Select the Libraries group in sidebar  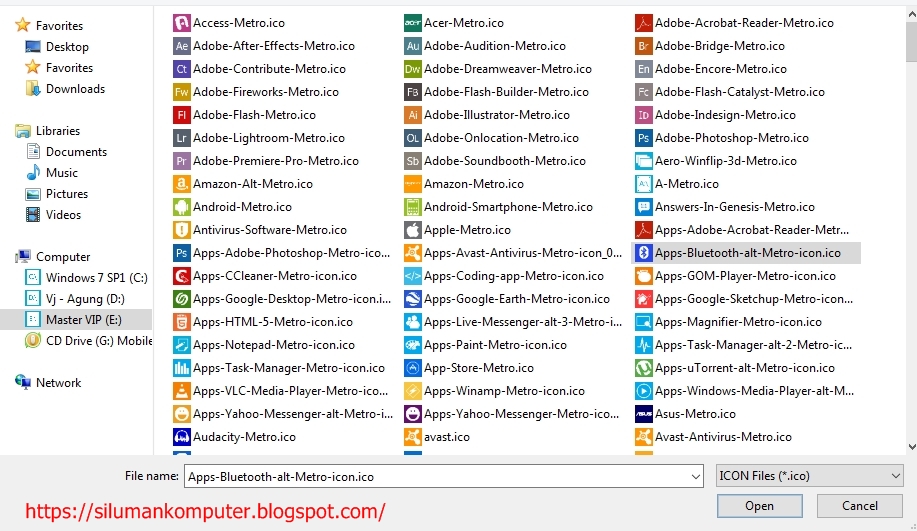click(x=47, y=131)
